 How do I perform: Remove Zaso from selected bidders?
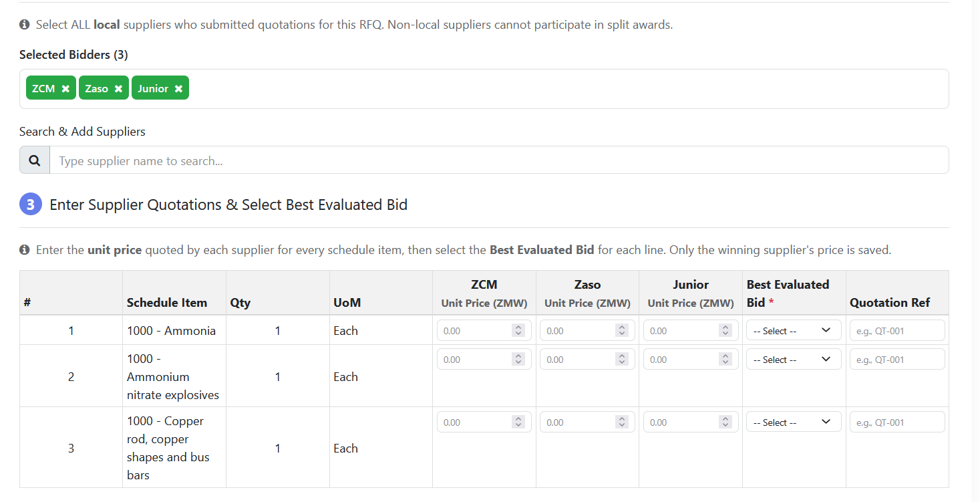[118, 89]
